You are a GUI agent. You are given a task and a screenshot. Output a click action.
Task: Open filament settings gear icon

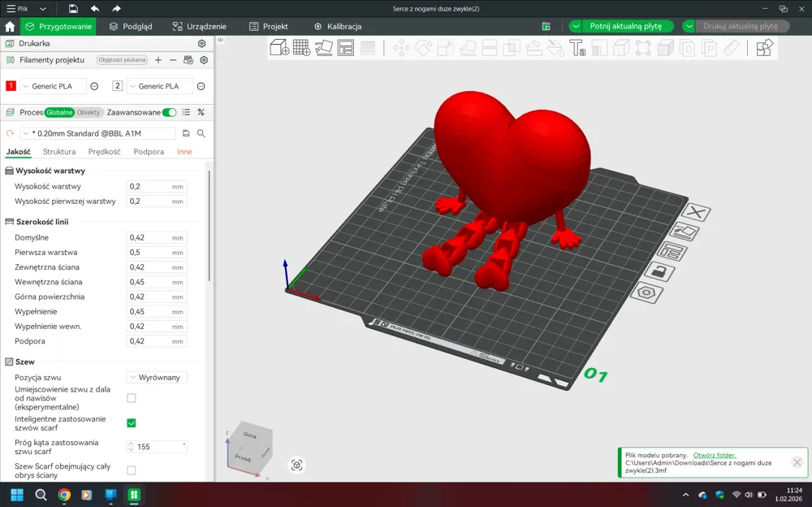[x=204, y=60]
